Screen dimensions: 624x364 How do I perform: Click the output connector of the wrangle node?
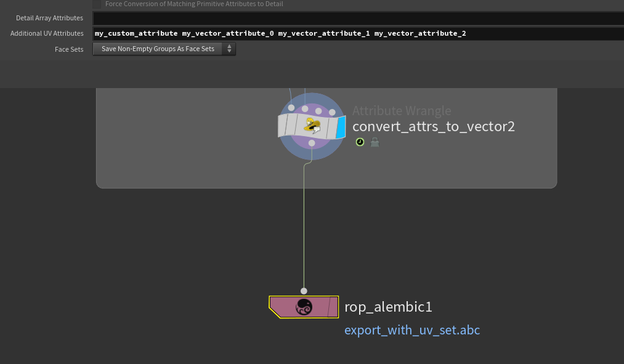pos(312,143)
